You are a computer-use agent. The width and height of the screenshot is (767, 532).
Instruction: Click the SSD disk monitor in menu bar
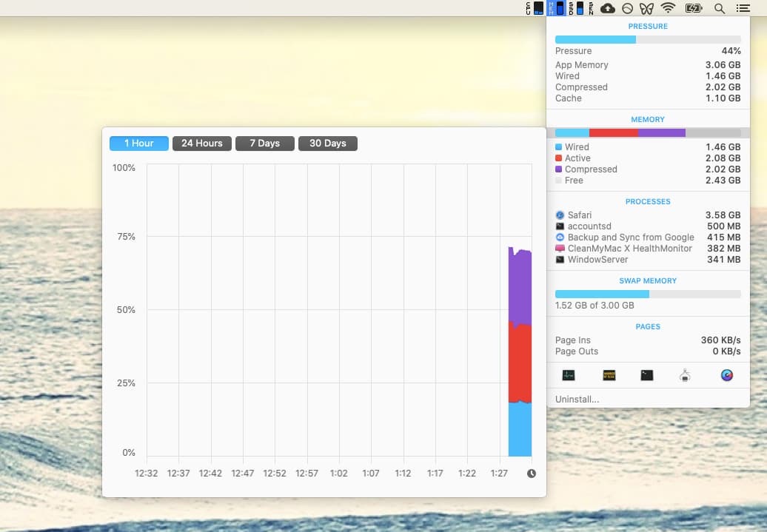click(577, 8)
